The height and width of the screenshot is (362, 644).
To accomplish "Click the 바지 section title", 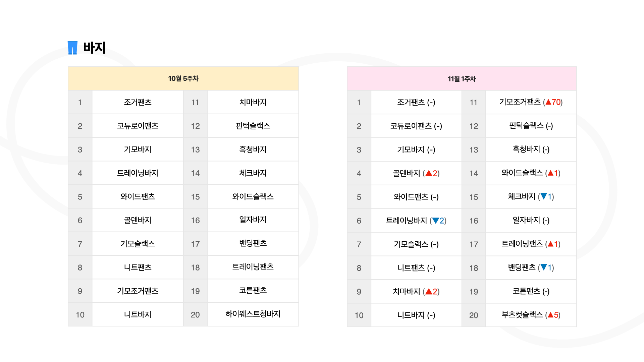I will (94, 48).
